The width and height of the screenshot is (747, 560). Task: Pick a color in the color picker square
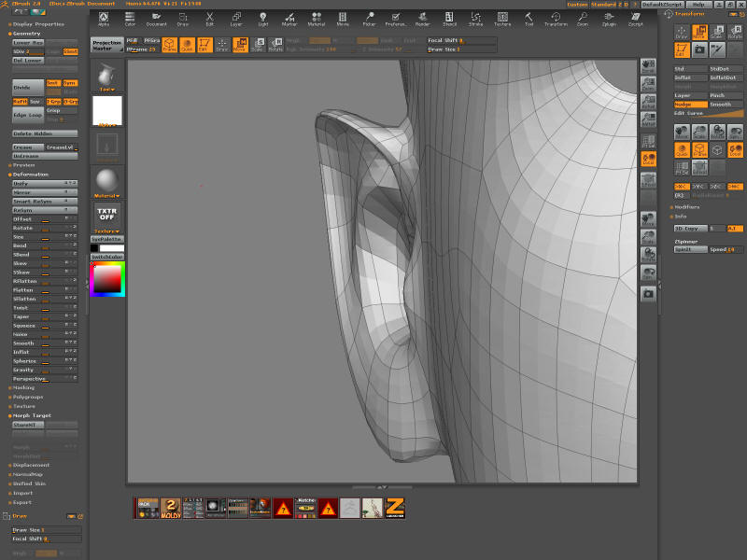pos(108,278)
